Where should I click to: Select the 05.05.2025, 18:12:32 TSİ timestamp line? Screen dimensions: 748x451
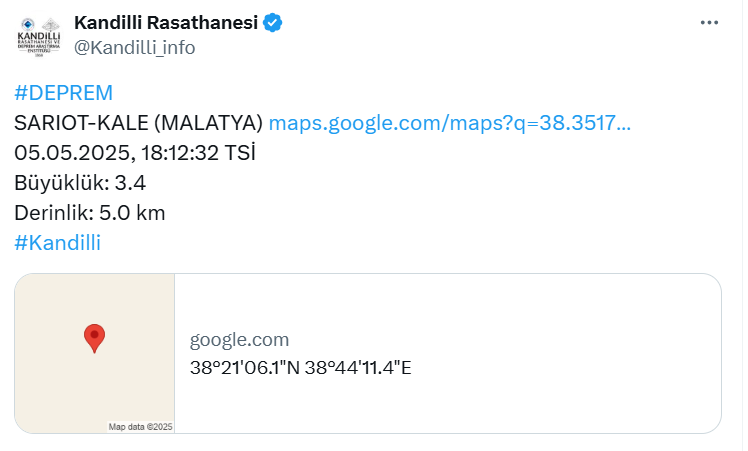click(x=135, y=153)
